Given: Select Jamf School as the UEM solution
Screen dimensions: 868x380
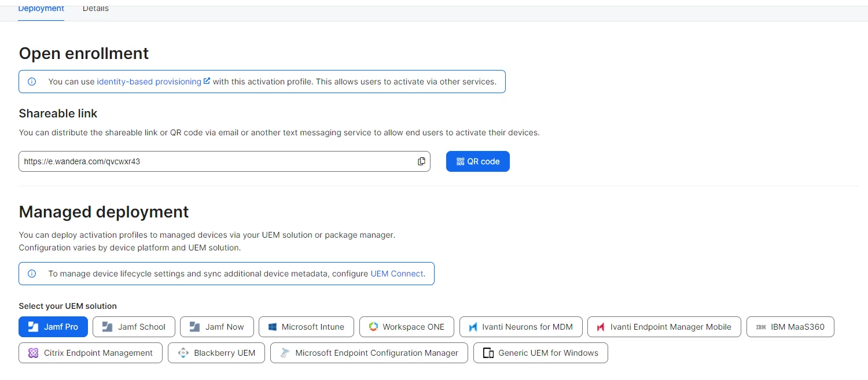Looking at the screenshot, I should (134, 327).
